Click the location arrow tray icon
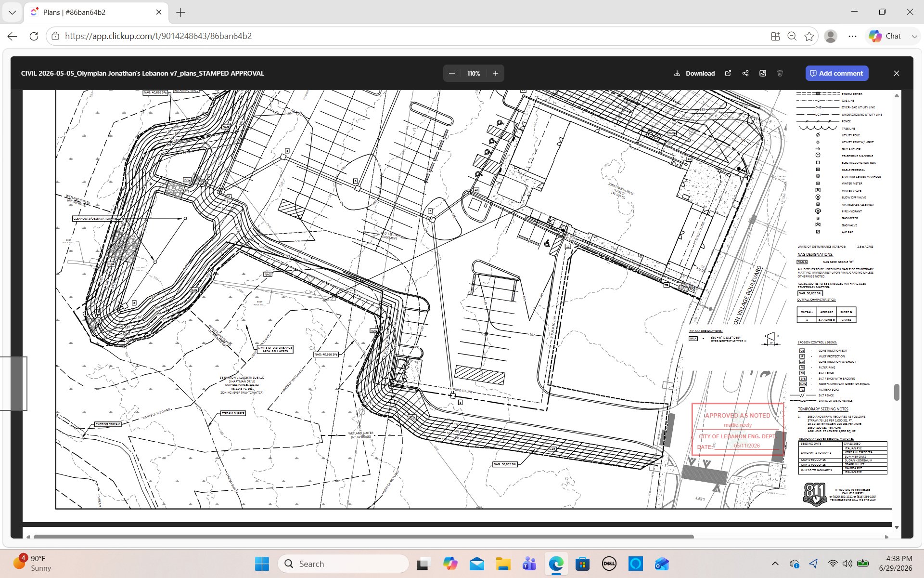This screenshot has width=924, height=578. pos(813,564)
